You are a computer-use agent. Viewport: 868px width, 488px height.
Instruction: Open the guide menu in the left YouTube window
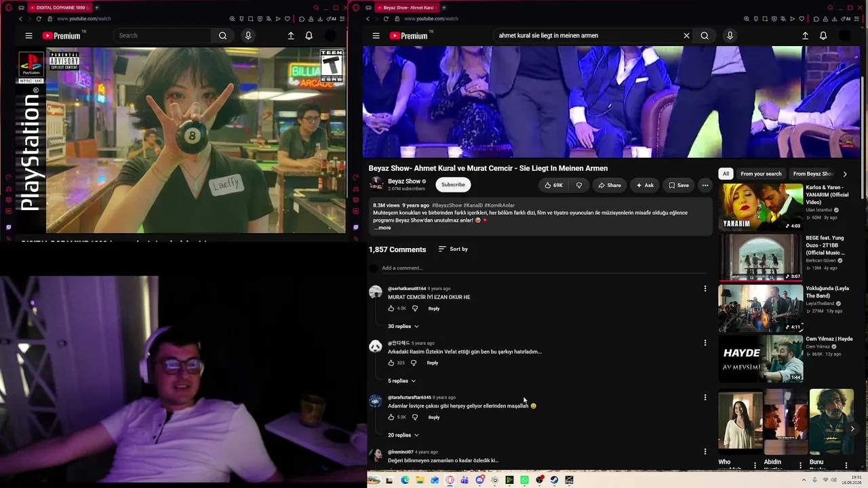click(28, 36)
